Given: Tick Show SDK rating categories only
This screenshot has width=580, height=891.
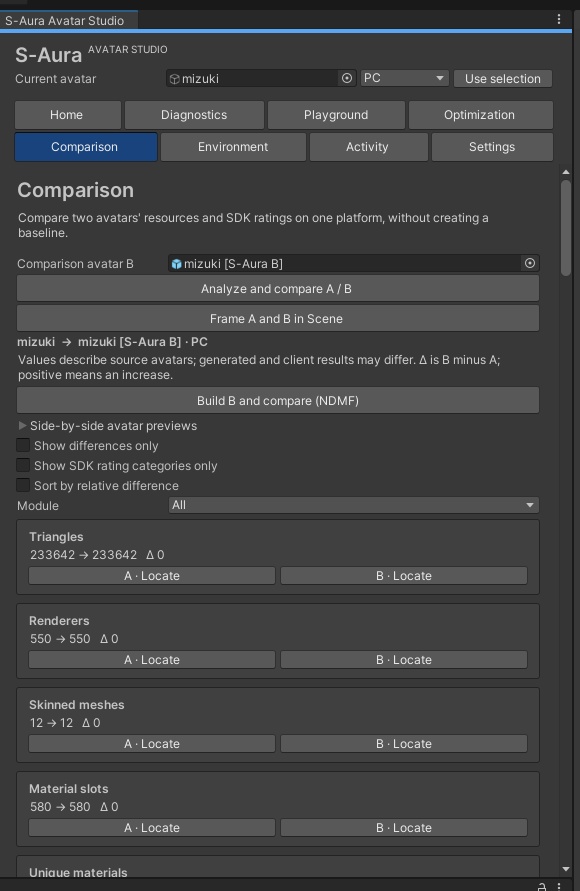Looking at the screenshot, I should coord(23,465).
